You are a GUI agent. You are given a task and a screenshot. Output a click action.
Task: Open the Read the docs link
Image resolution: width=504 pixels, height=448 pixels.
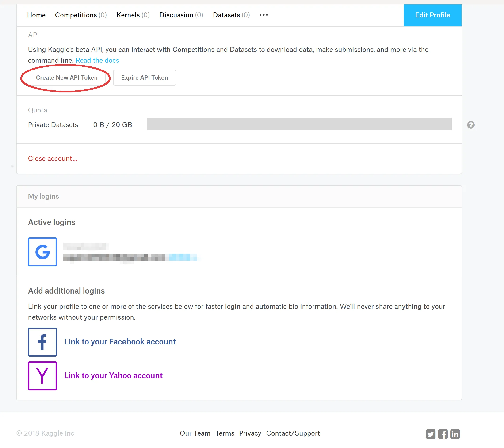(97, 60)
